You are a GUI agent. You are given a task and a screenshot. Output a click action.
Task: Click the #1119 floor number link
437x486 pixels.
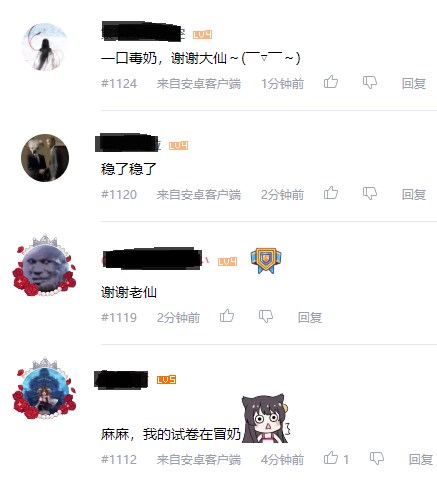coord(119,317)
